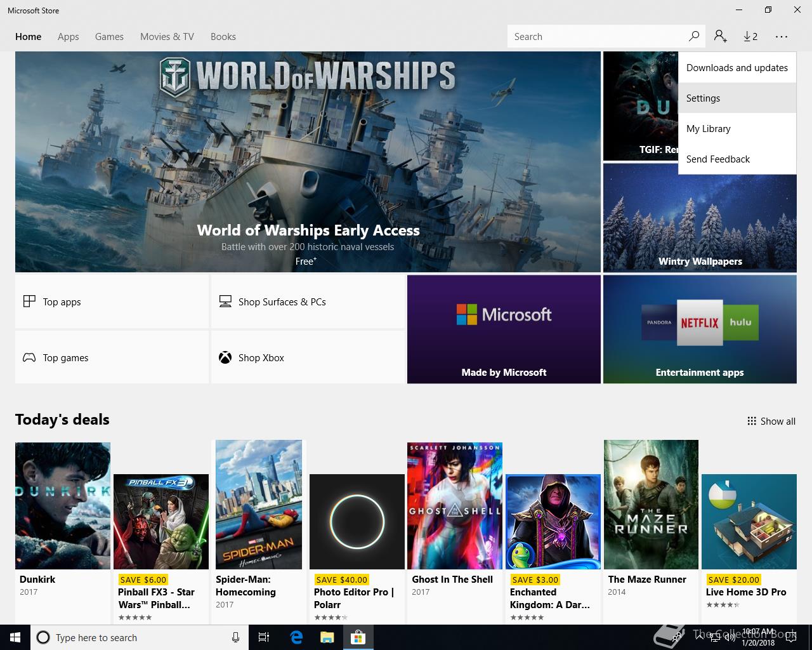This screenshot has width=812, height=650.
Task: Open the Enchanted Kingdom game cover
Action: click(553, 522)
